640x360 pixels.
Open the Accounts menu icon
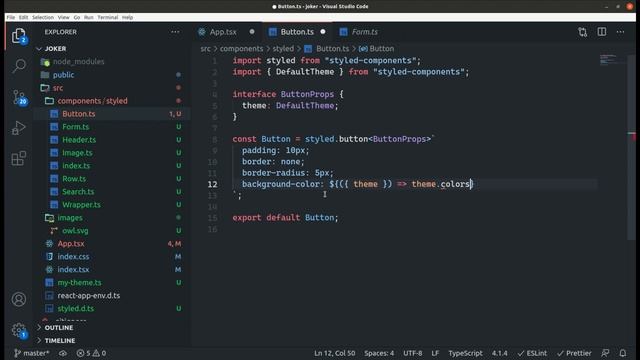[x=19, y=299]
